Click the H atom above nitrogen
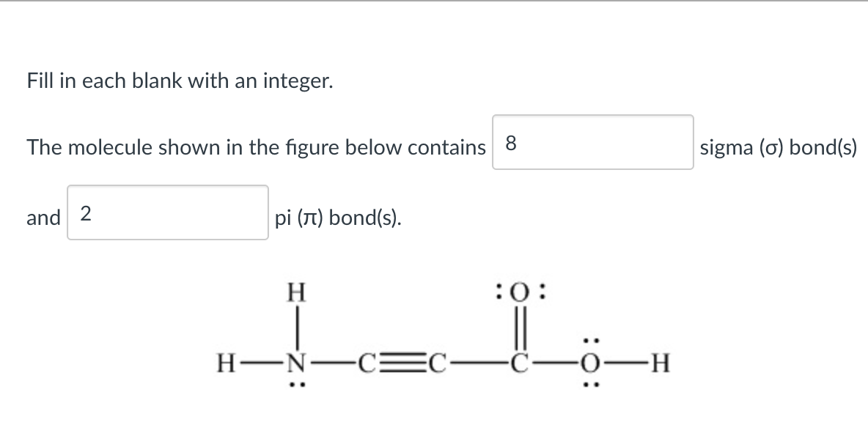The width and height of the screenshot is (868, 441). [x=296, y=293]
